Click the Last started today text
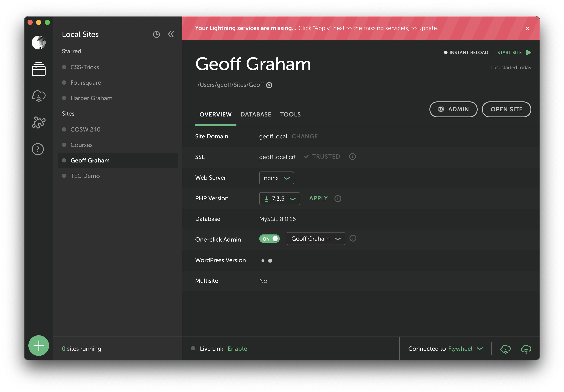 tap(511, 67)
